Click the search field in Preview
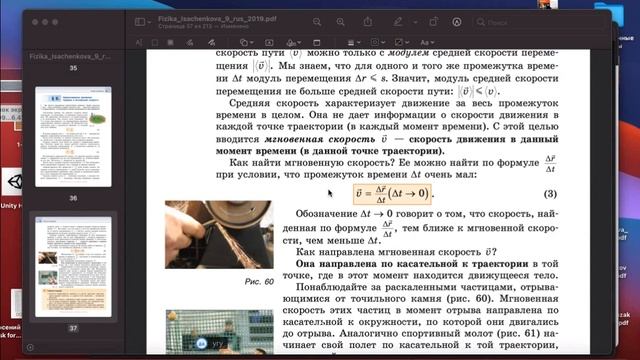The width and height of the screenshot is (640, 360). 540,22
